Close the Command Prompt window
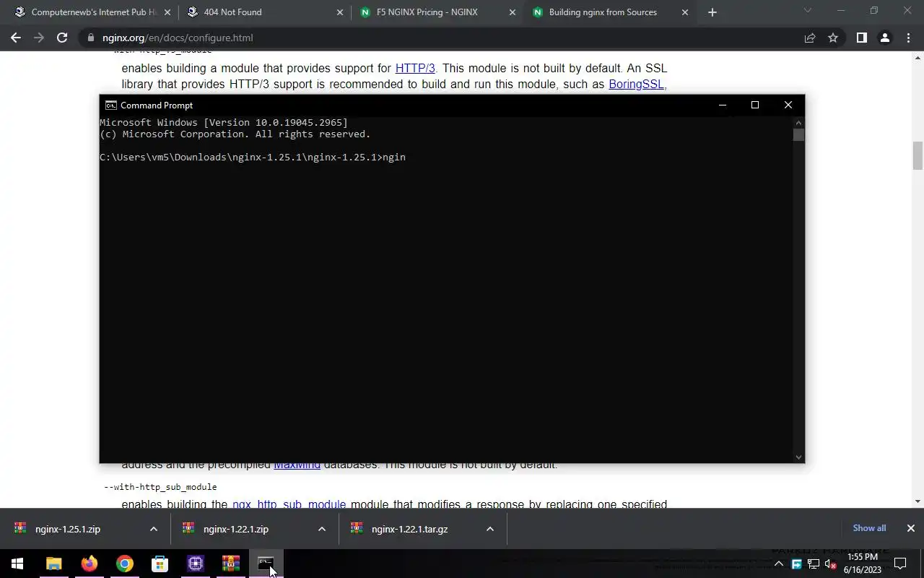Viewport: 924px width, 578px height. [x=788, y=105]
